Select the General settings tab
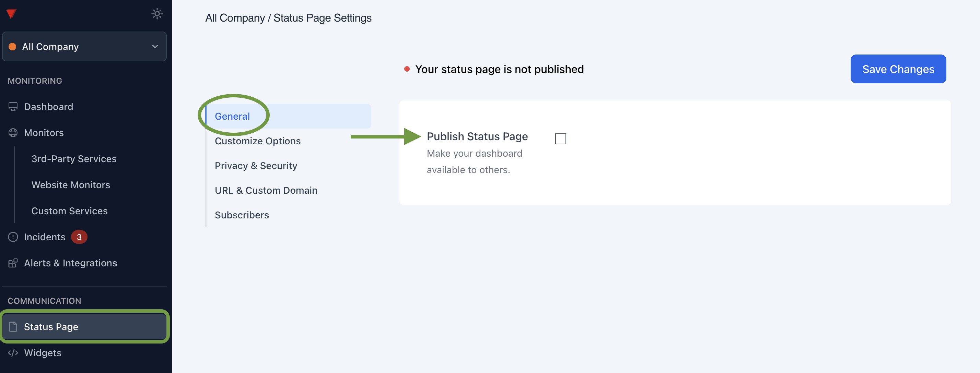Image resolution: width=980 pixels, height=373 pixels. click(232, 116)
